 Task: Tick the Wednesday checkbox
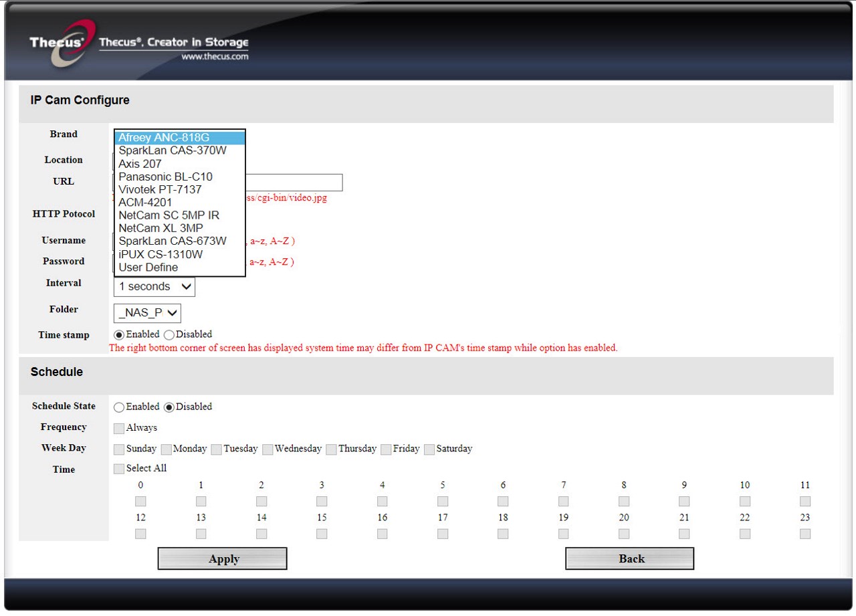click(267, 449)
